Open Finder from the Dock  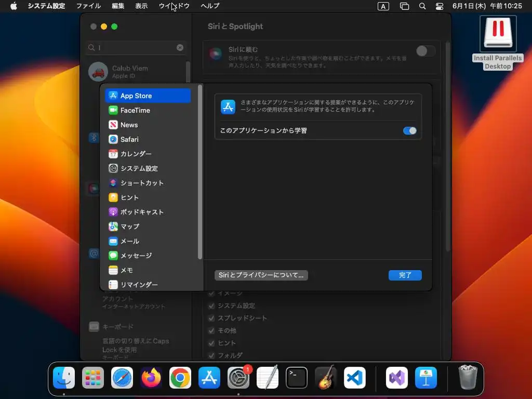click(64, 378)
